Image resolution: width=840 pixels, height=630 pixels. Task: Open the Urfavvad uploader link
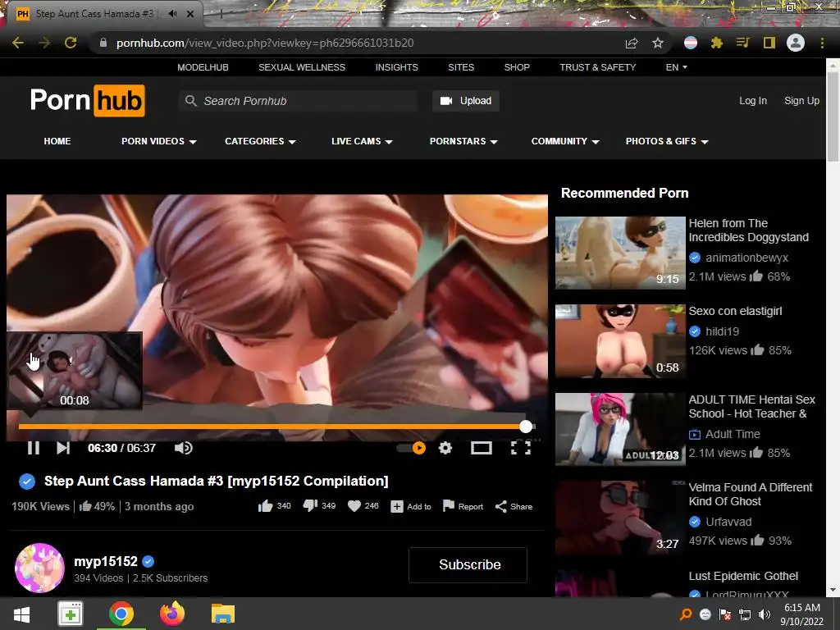(x=728, y=522)
